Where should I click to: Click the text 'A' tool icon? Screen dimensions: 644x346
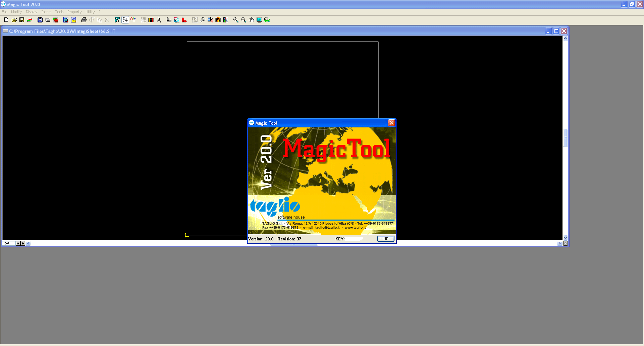[x=159, y=20]
